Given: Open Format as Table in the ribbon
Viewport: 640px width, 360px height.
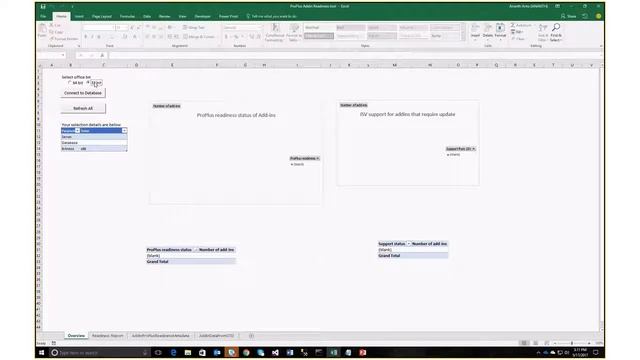Looking at the screenshot, I should (294, 32).
